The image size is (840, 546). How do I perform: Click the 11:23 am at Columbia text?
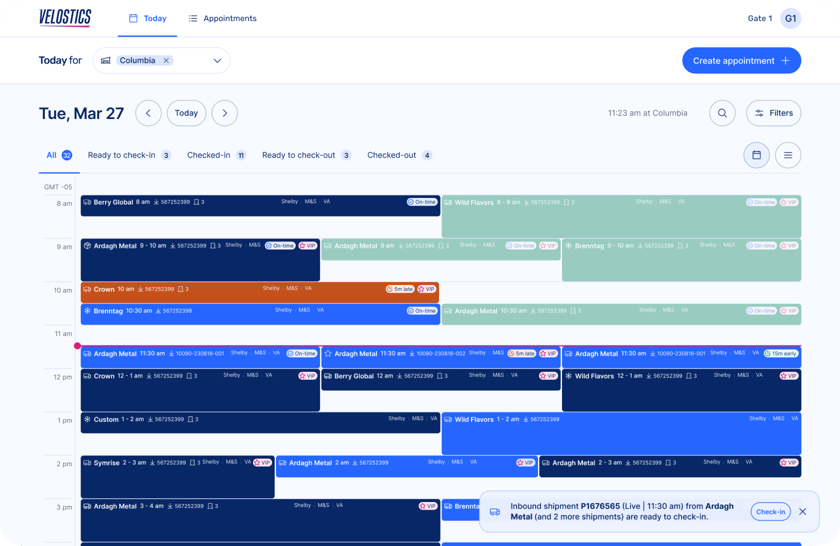click(647, 113)
